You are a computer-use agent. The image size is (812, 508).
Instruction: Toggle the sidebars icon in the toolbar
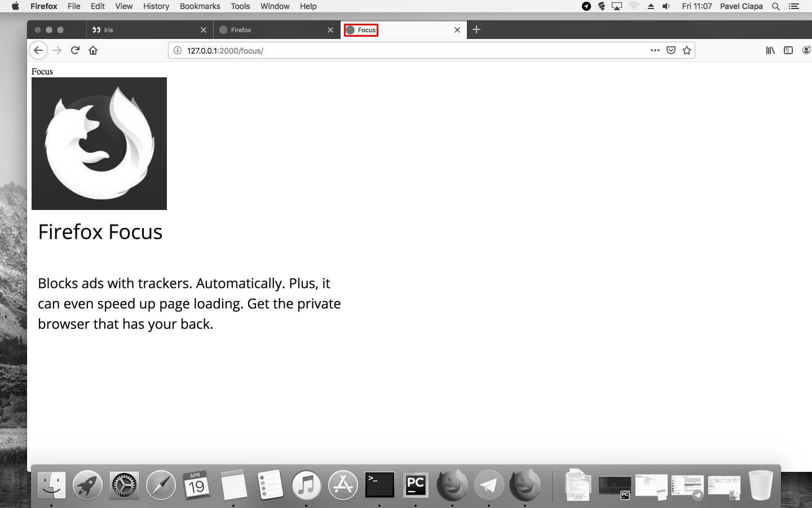coord(788,50)
